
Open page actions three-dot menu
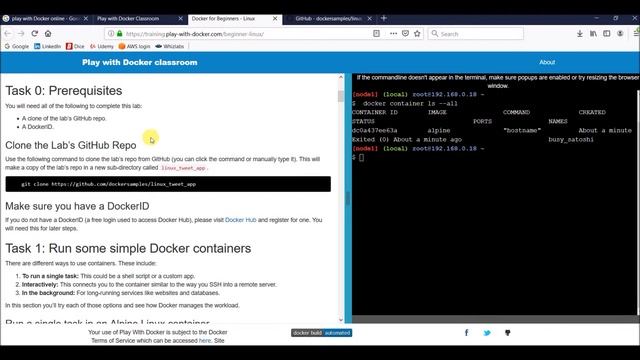(x=393, y=34)
